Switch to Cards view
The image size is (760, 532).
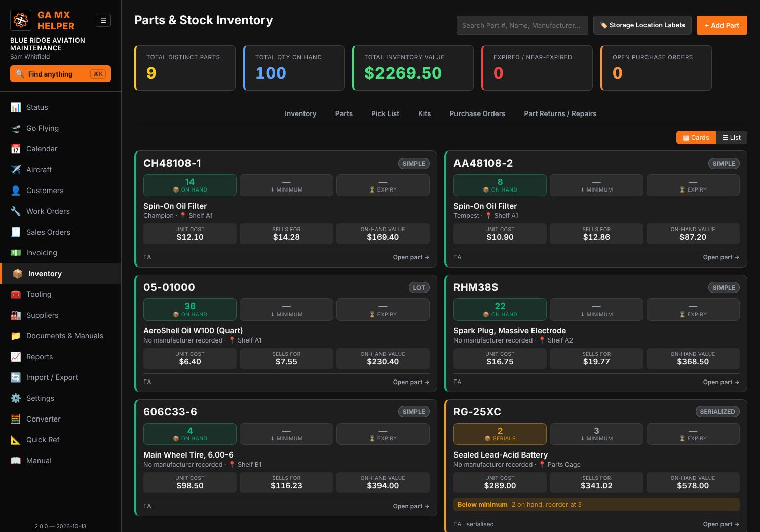(x=696, y=138)
